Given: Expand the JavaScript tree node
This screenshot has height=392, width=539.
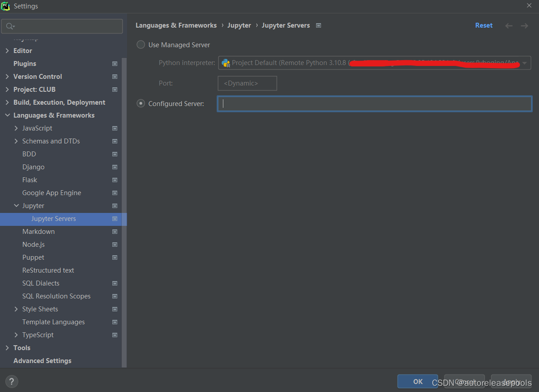Looking at the screenshot, I should pos(16,128).
